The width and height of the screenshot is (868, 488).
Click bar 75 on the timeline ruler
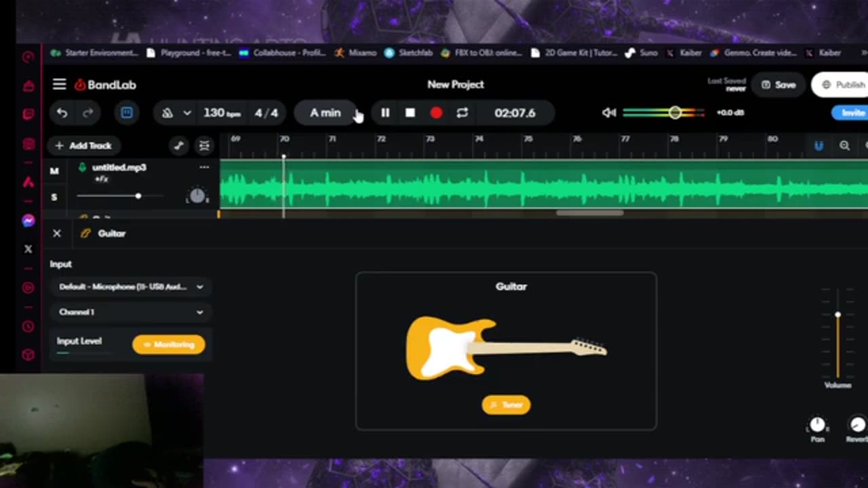[528, 139]
